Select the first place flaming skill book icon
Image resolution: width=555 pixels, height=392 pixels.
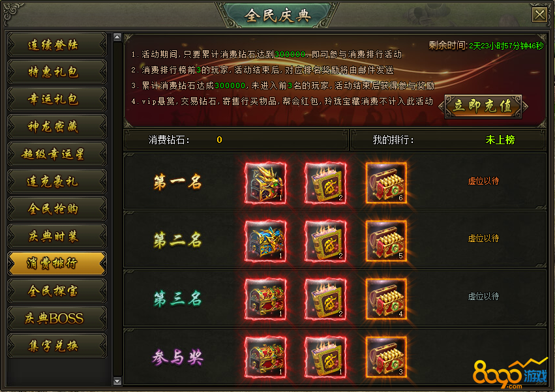(325, 183)
